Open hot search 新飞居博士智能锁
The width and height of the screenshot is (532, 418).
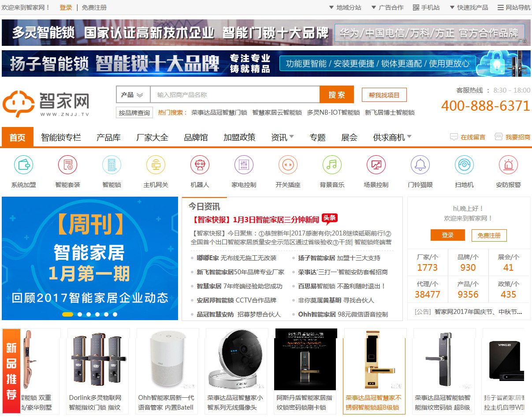click(390, 112)
